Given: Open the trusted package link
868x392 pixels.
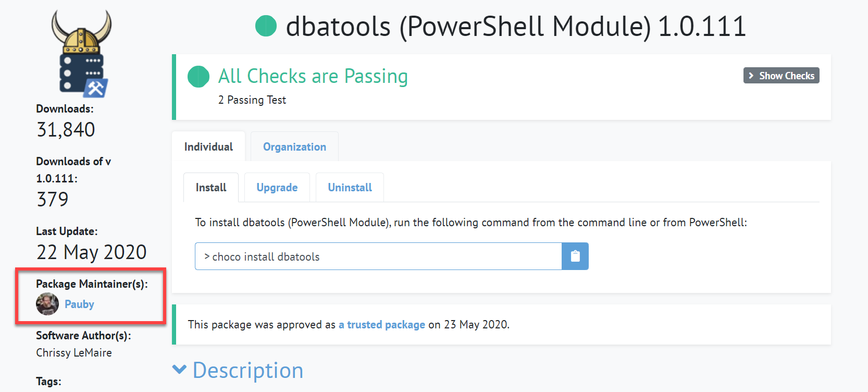Looking at the screenshot, I should pos(381,324).
